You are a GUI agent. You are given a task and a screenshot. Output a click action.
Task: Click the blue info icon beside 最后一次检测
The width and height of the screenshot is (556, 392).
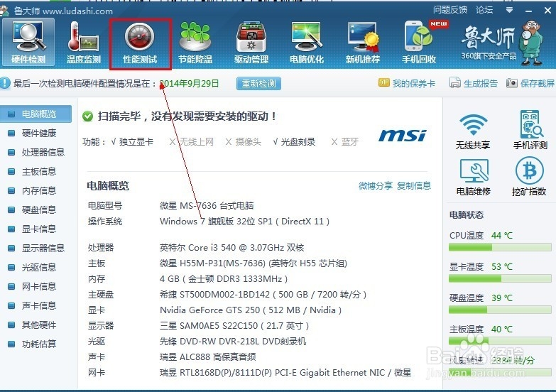(x=4, y=82)
